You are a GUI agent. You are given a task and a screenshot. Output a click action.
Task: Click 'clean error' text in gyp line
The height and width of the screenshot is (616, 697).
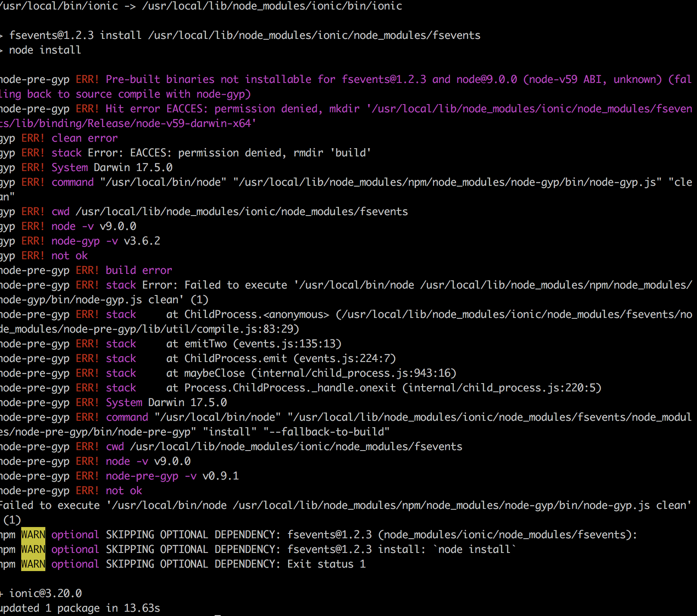pyautogui.click(x=85, y=138)
